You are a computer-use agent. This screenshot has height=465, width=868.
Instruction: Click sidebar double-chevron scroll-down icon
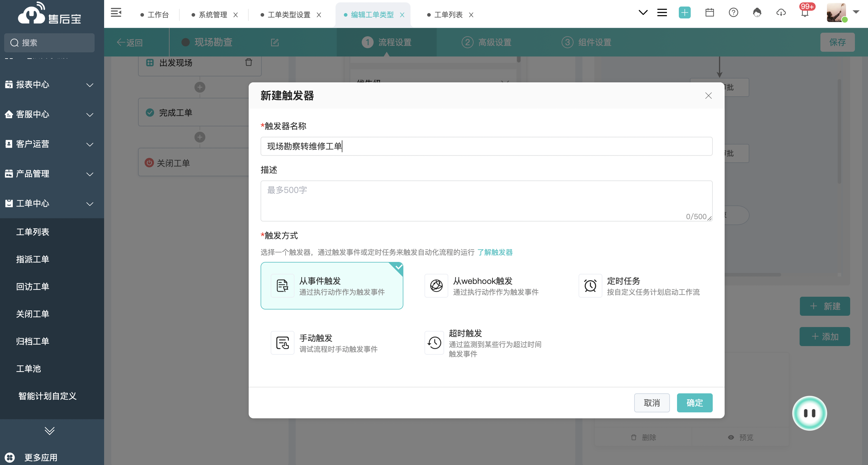[x=50, y=431]
